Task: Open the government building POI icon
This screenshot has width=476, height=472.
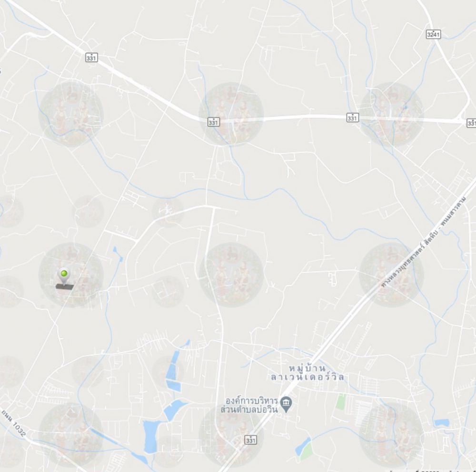Action: (286, 403)
